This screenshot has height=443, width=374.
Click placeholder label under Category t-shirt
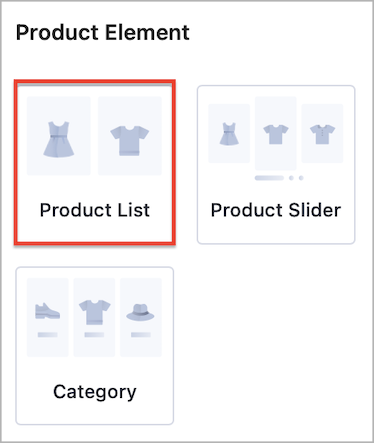coord(94,335)
